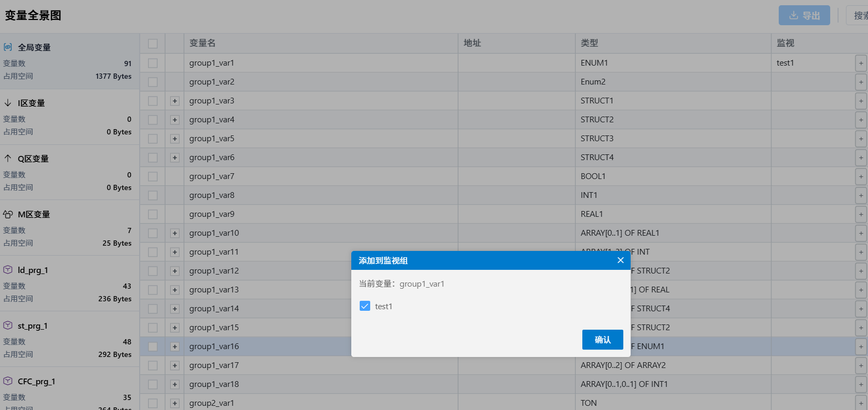
Task: Click the add-to-watch plus icon for group1_var10
Action: click(861, 233)
